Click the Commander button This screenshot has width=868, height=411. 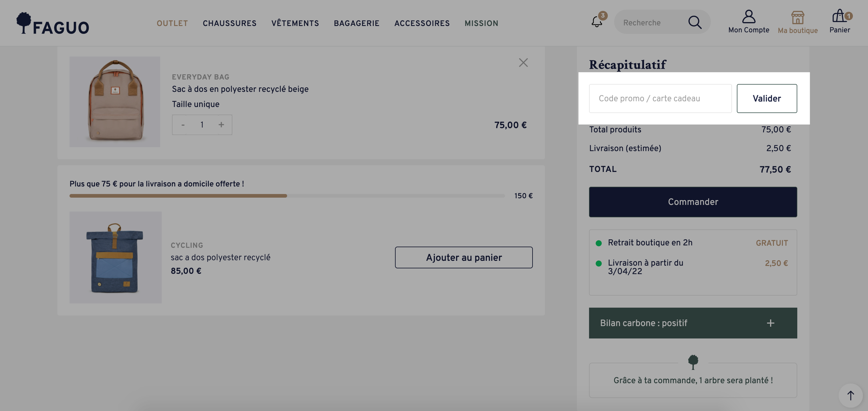point(693,202)
